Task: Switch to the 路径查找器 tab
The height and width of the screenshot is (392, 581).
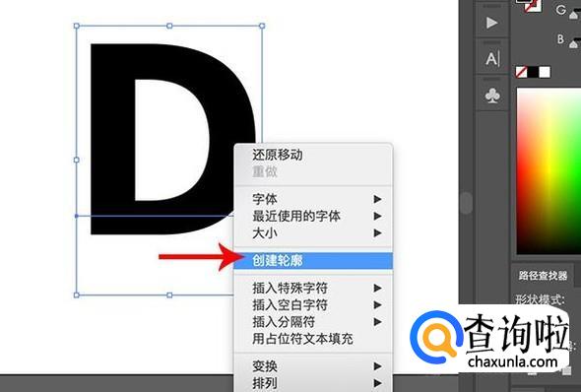Action: point(543,276)
